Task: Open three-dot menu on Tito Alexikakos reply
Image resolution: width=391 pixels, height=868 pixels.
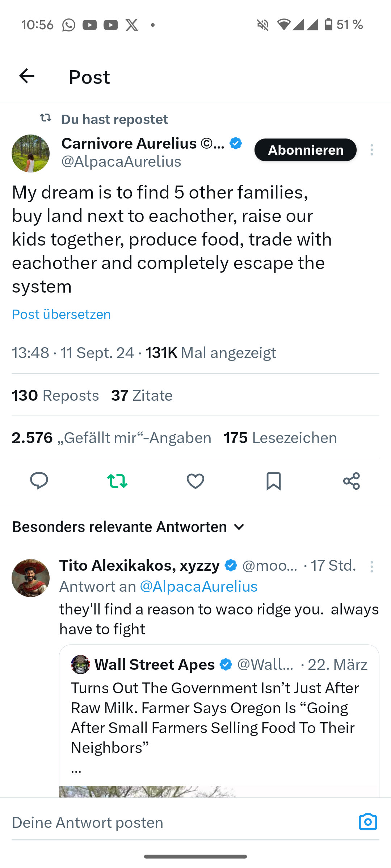Action: tap(371, 566)
